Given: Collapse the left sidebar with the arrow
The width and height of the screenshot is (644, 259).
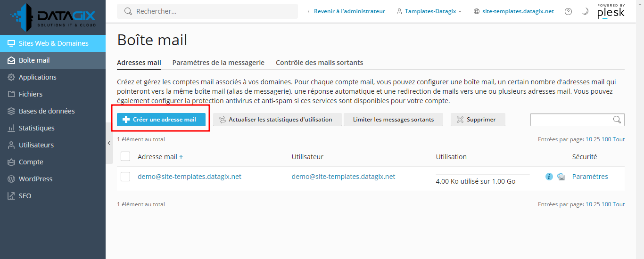Looking at the screenshot, I should click(x=109, y=143).
